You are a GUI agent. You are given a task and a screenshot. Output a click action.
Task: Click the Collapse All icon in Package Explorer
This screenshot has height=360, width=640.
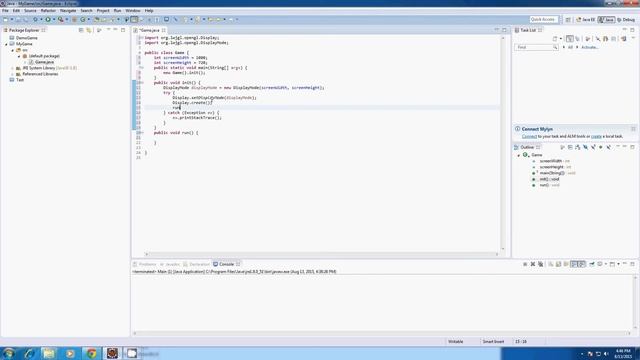pos(81,30)
